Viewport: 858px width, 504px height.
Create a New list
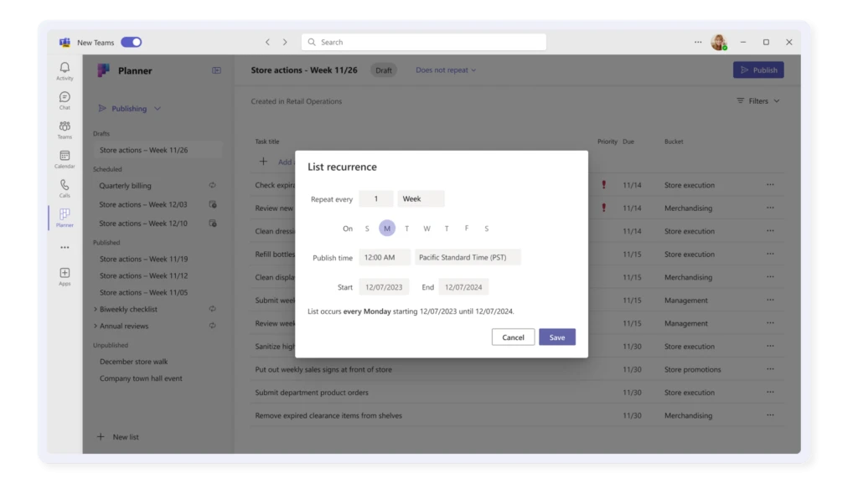tap(118, 436)
